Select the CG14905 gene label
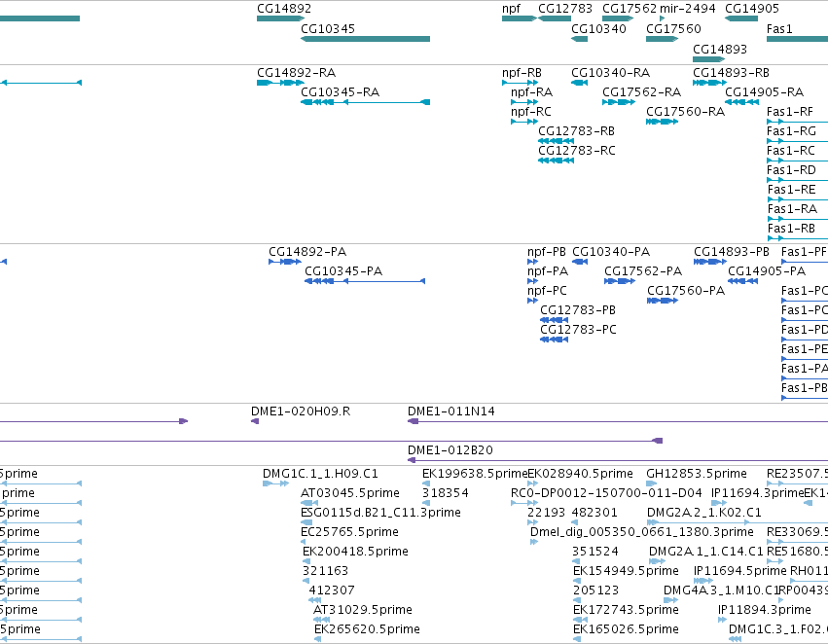This screenshot has height=644, width=828. (752, 9)
